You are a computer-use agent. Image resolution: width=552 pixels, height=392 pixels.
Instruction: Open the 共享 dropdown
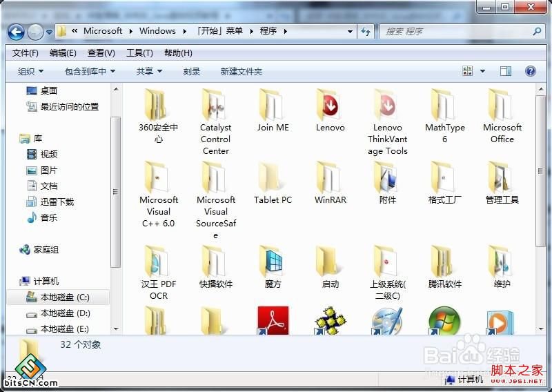[149, 72]
